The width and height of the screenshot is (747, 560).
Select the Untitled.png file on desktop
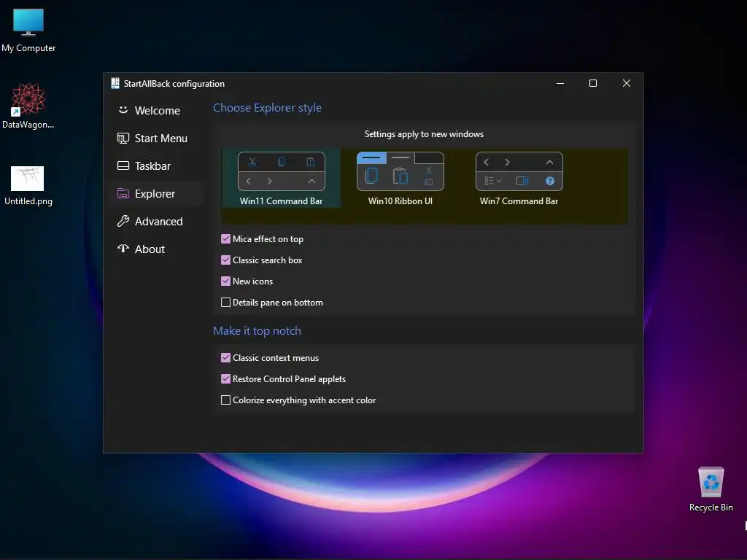(x=28, y=186)
